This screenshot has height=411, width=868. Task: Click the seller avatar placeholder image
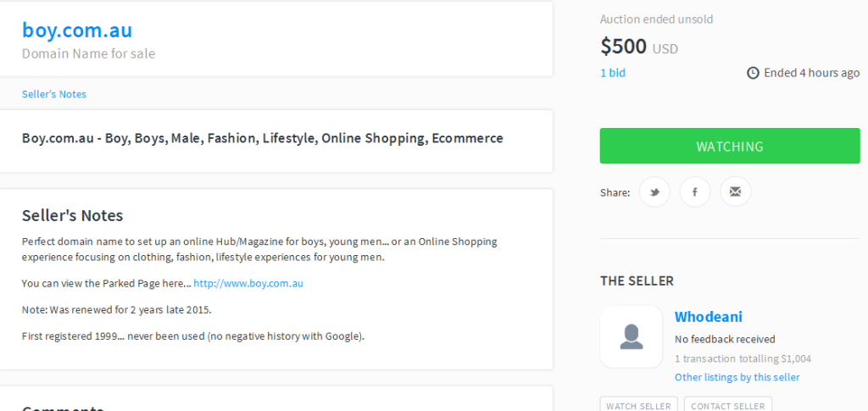(631, 336)
